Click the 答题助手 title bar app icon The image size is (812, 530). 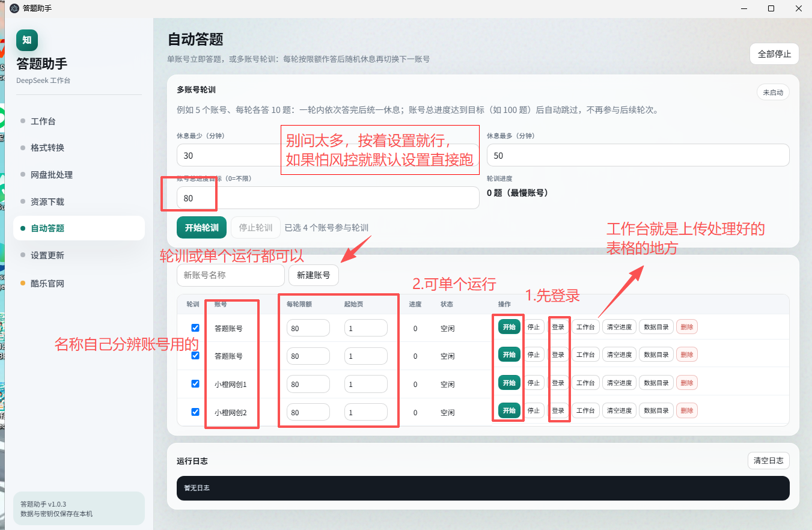14,8
